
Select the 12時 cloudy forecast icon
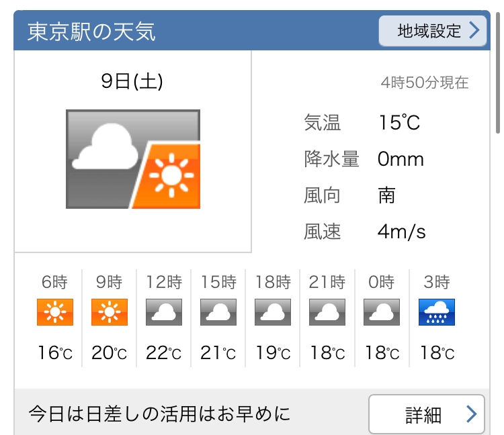(164, 312)
